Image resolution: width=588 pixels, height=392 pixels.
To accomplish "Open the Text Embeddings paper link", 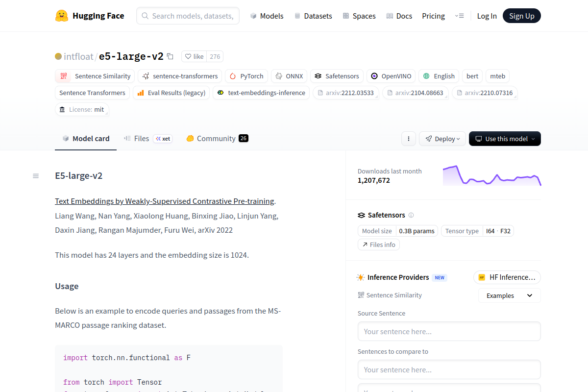I will 165,201.
